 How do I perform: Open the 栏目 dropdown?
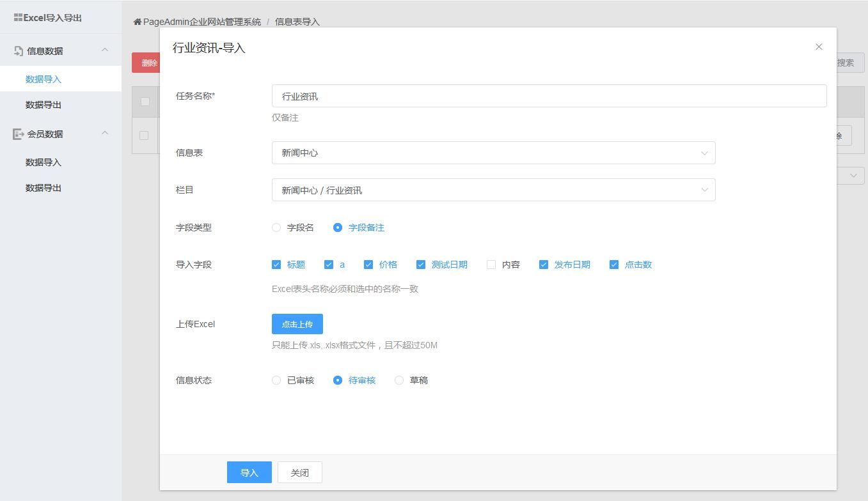click(493, 190)
